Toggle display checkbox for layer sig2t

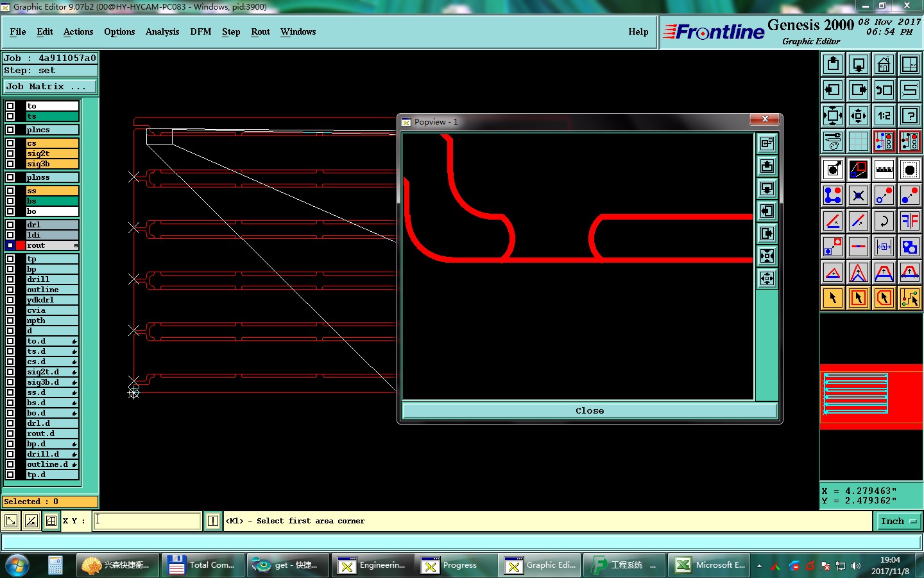[10, 153]
